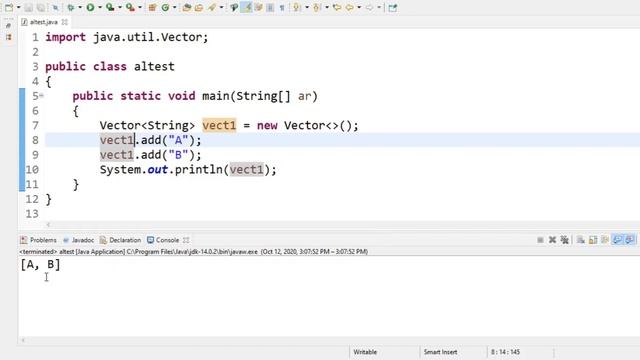
Task: Click console horizontal scrollbar left arrow
Action: pyautogui.click(x=23, y=340)
